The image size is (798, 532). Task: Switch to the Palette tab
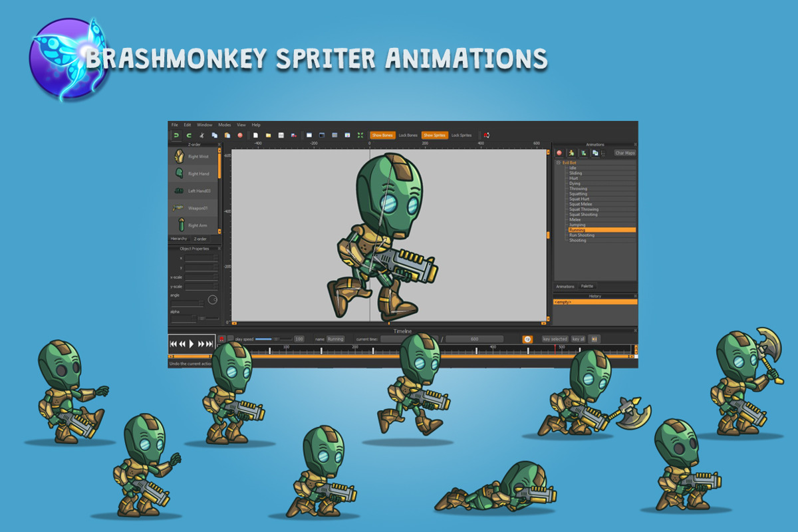point(587,286)
